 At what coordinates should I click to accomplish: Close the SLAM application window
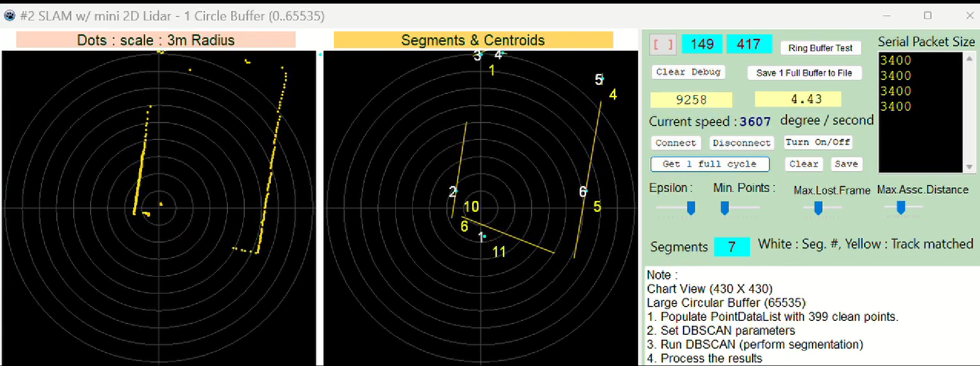coord(970,15)
